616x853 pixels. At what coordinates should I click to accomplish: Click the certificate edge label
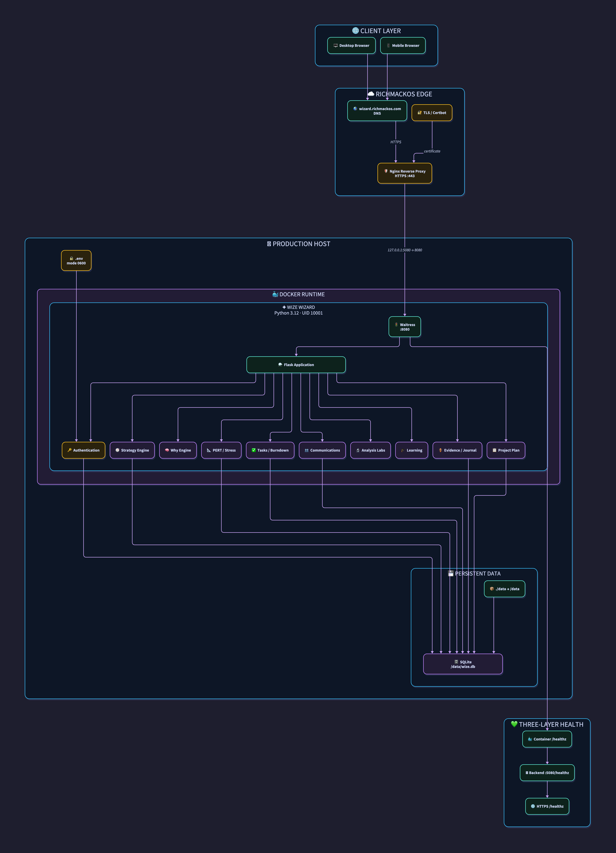point(432,151)
